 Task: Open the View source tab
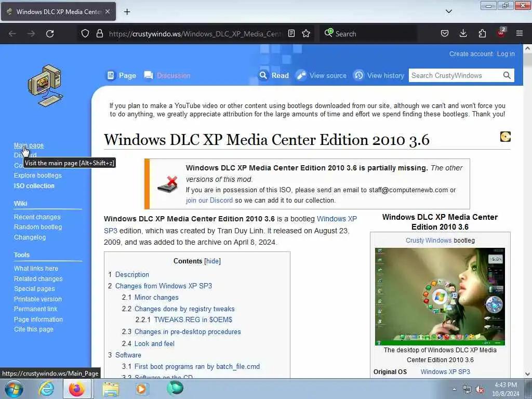(x=321, y=75)
